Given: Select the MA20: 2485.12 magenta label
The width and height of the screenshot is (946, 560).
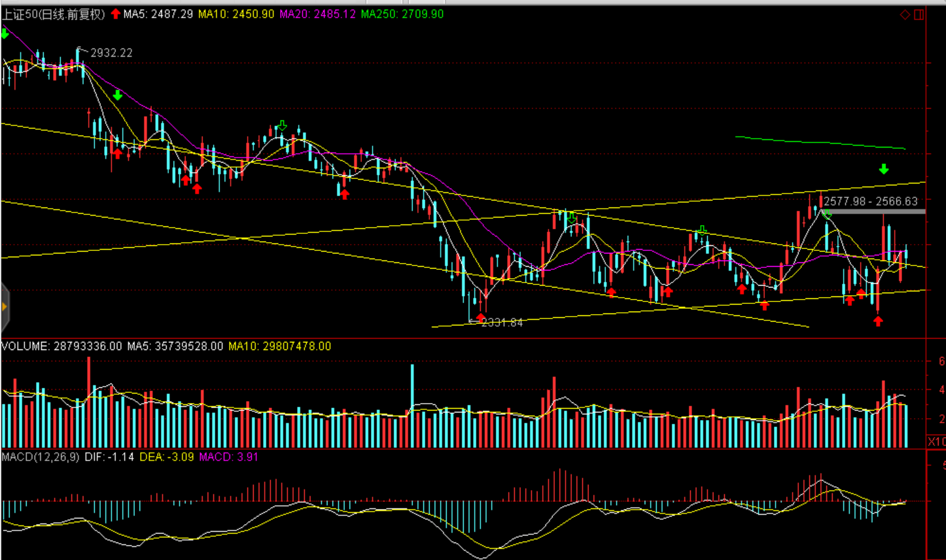Looking at the screenshot, I should [x=318, y=14].
